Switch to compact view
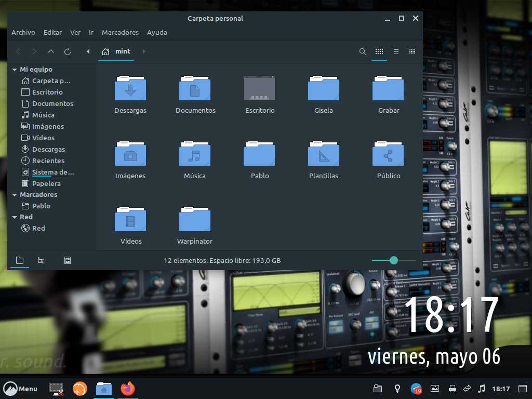The height and width of the screenshot is (399, 532). pyautogui.click(x=412, y=51)
